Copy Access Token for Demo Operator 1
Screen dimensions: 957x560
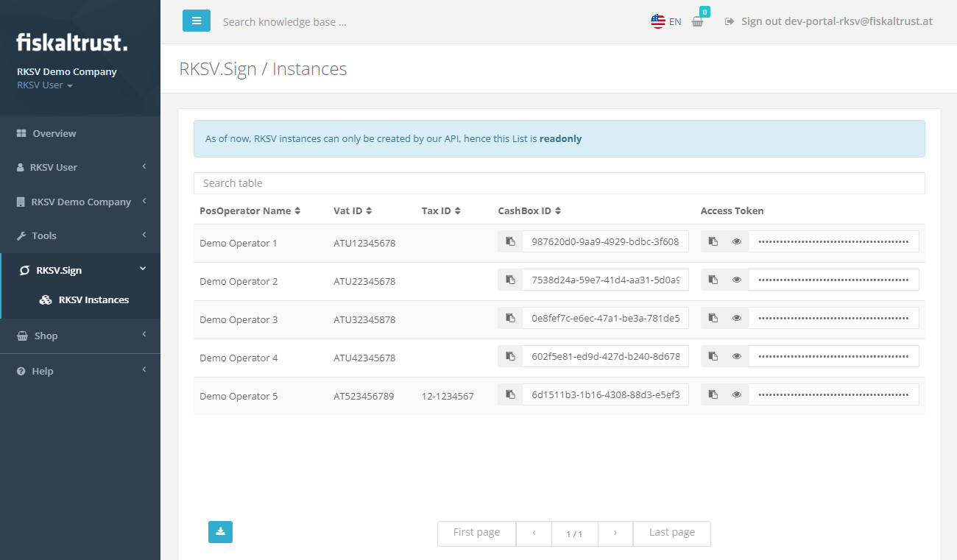[713, 241]
